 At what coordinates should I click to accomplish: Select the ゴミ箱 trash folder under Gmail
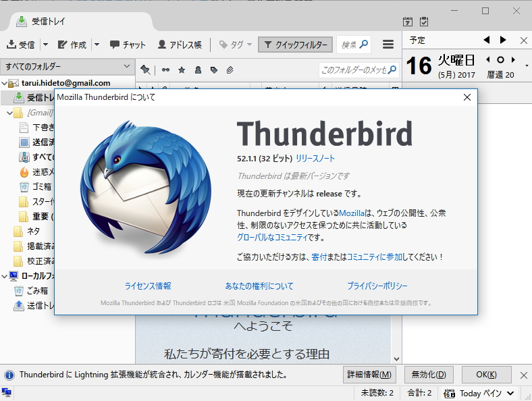36,186
